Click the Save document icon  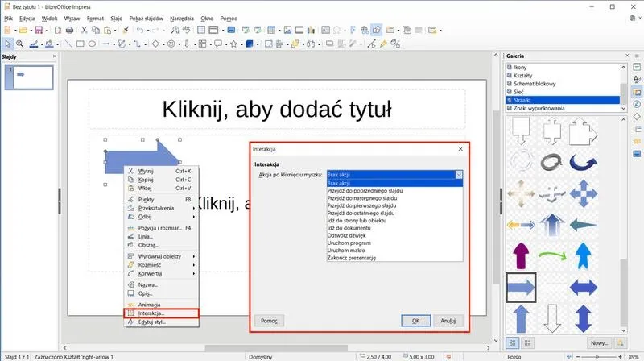click(x=39, y=30)
